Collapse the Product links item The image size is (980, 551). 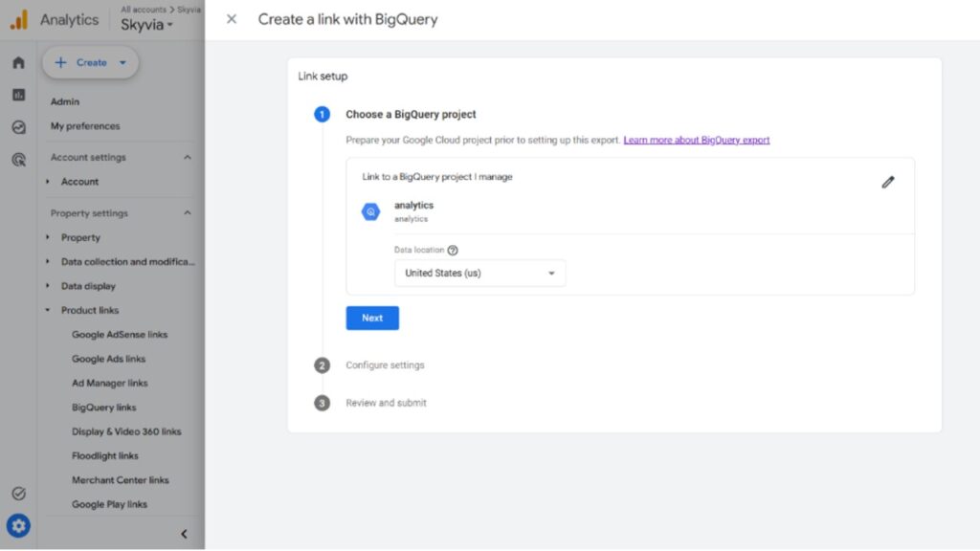pyautogui.click(x=48, y=311)
